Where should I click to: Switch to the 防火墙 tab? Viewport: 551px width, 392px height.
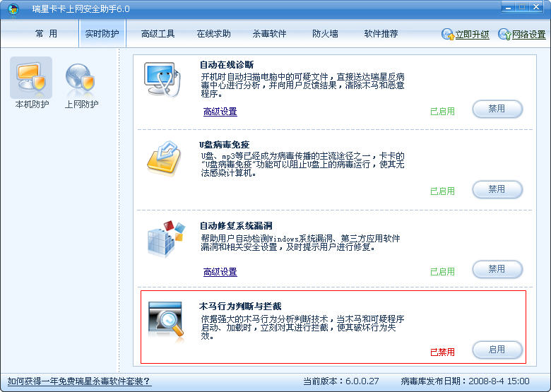coord(326,34)
